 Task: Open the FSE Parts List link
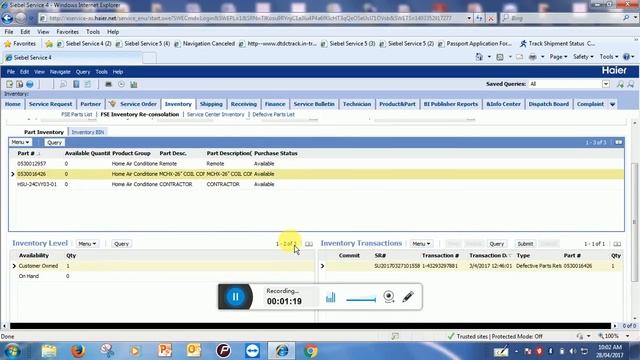pyautogui.click(x=77, y=114)
